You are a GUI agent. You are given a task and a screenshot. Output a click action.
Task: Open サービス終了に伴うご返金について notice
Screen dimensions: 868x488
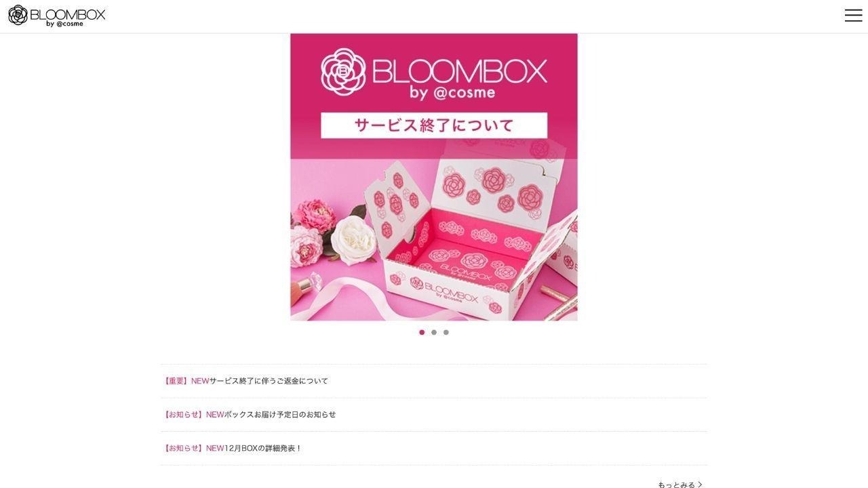click(x=269, y=381)
